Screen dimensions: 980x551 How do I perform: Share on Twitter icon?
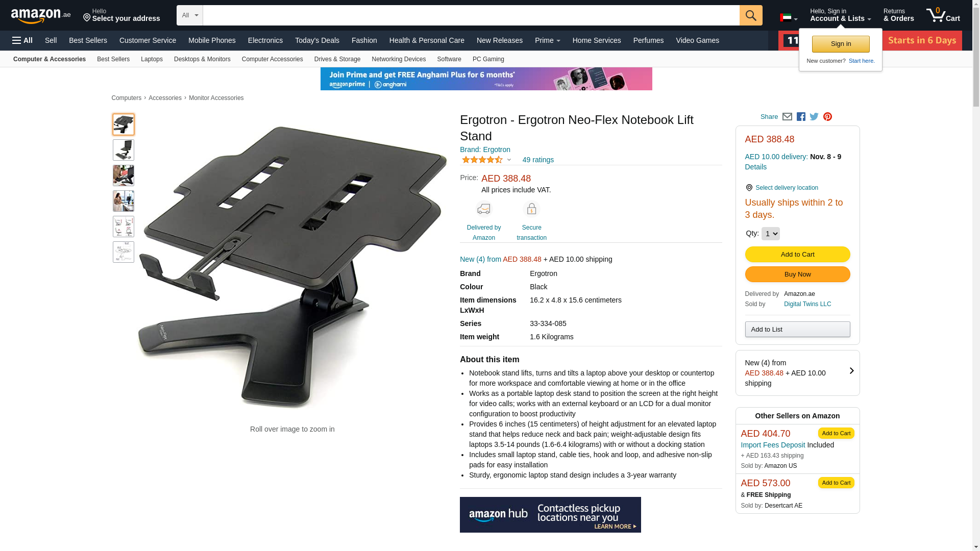(814, 117)
